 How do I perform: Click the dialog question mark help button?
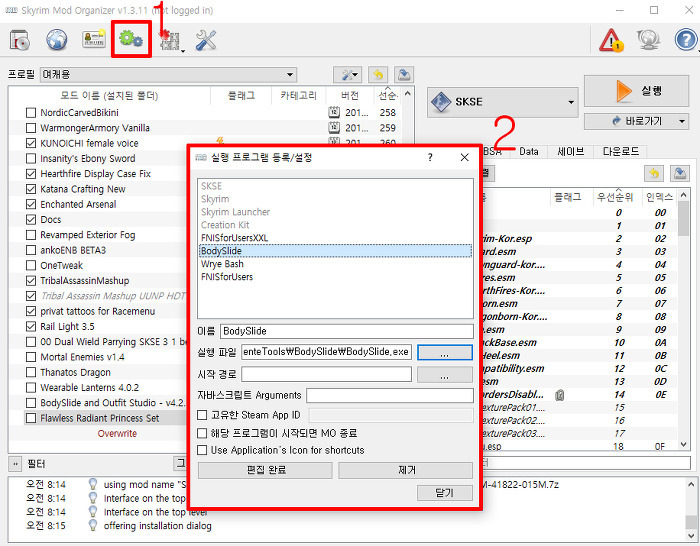[430, 157]
